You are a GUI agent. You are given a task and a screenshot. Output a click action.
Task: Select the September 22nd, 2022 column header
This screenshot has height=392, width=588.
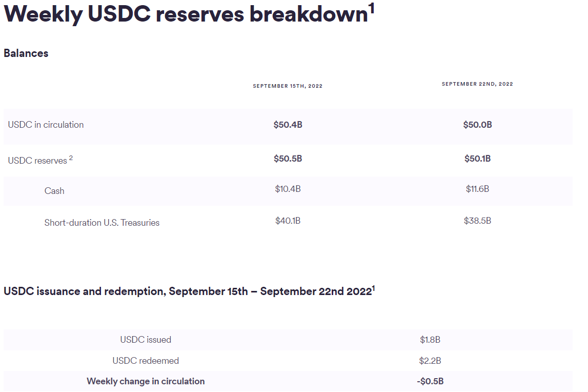pyautogui.click(x=477, y=84)
